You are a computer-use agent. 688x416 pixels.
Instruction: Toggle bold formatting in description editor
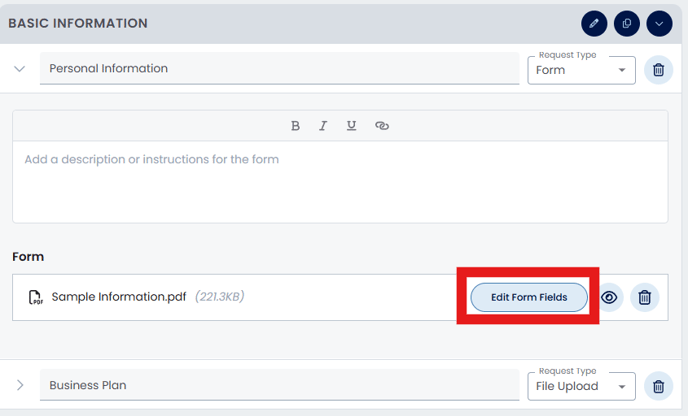[x=295, y=126]
